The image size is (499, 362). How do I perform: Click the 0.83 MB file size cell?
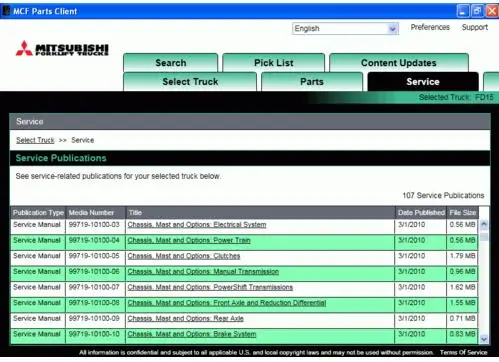(462, 336)
